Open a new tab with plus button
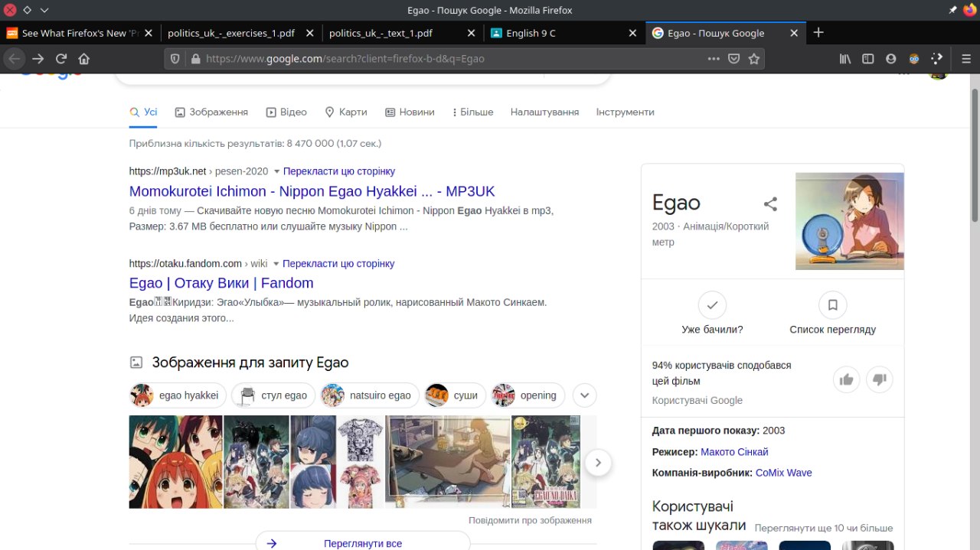 pyautogui.click(x=818, y=32)
